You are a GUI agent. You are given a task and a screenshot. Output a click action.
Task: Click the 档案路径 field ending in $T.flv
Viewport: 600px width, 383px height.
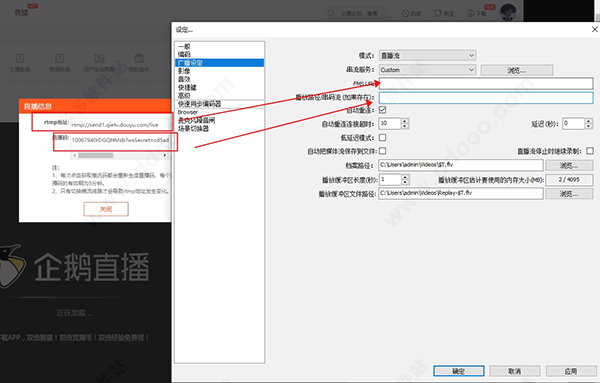click(461, 165)
